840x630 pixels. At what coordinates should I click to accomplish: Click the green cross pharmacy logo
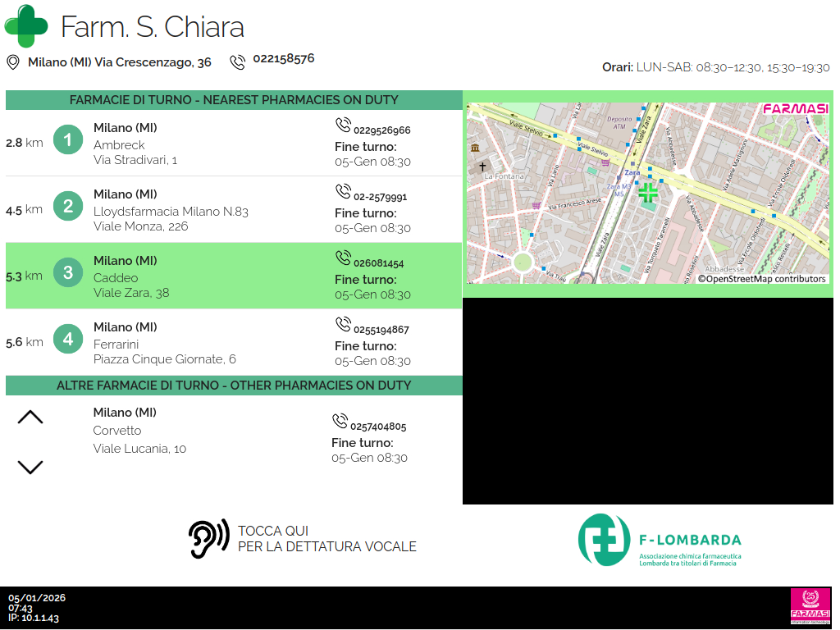(x=26, y=26)
